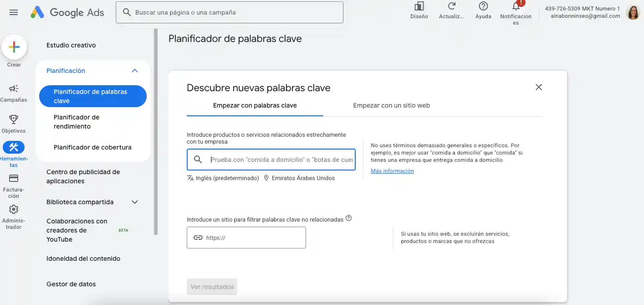Open Estudio creativo menu item
This screenshot has width=644, height=305.
(x=71, y=45)
